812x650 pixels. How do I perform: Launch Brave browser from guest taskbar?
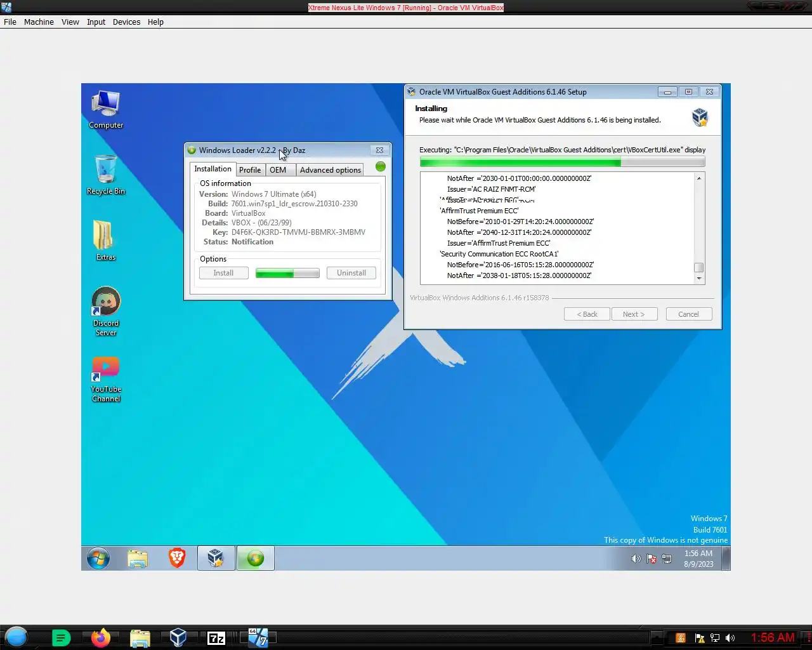pos(177,558)
